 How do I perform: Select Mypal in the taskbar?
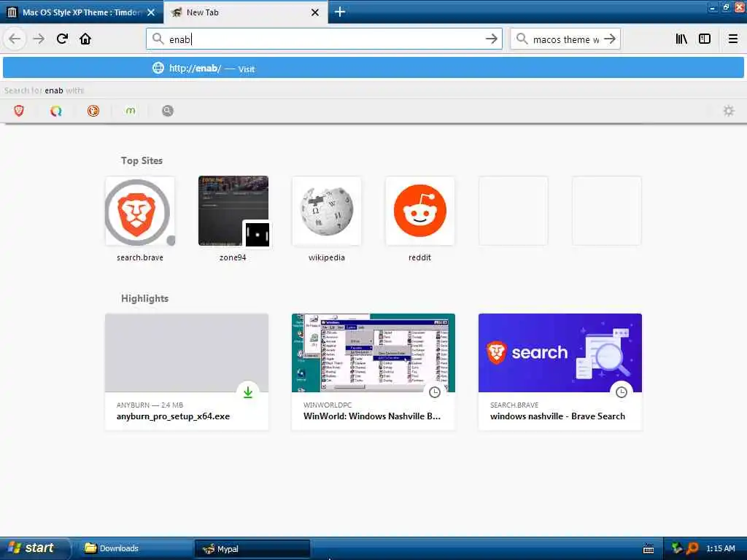tap(252, 548)
